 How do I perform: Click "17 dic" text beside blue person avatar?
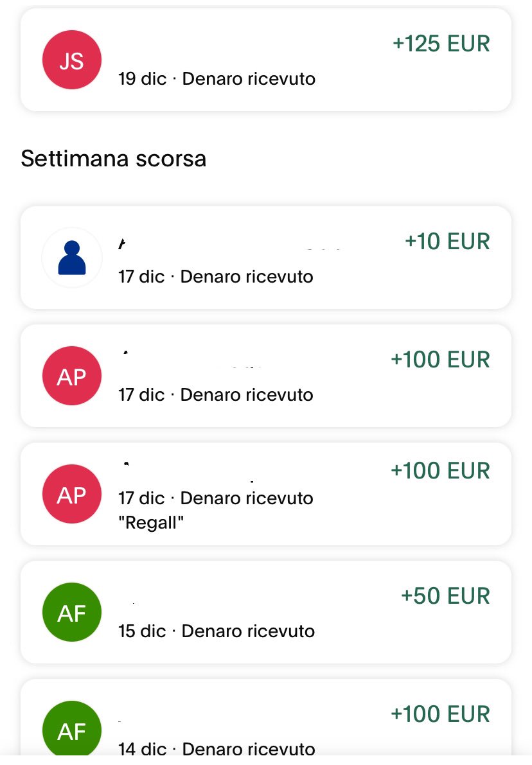(x=141, y=277)
